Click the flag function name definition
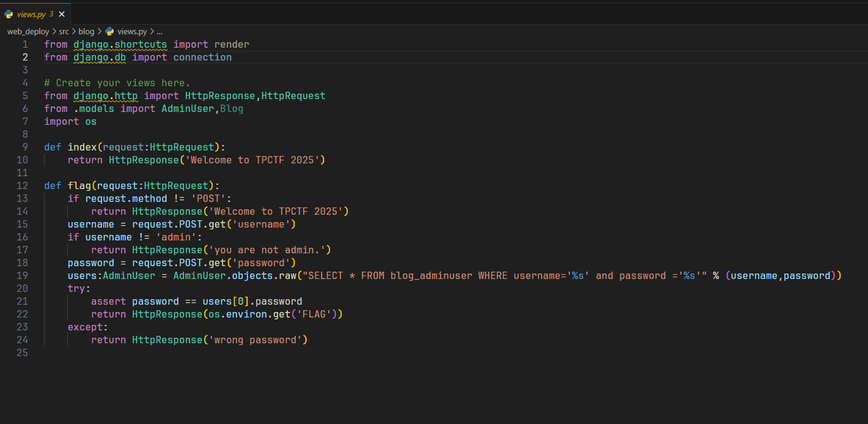Image resolution: width=868 pixels, height=424 pixels. point(79,185)
